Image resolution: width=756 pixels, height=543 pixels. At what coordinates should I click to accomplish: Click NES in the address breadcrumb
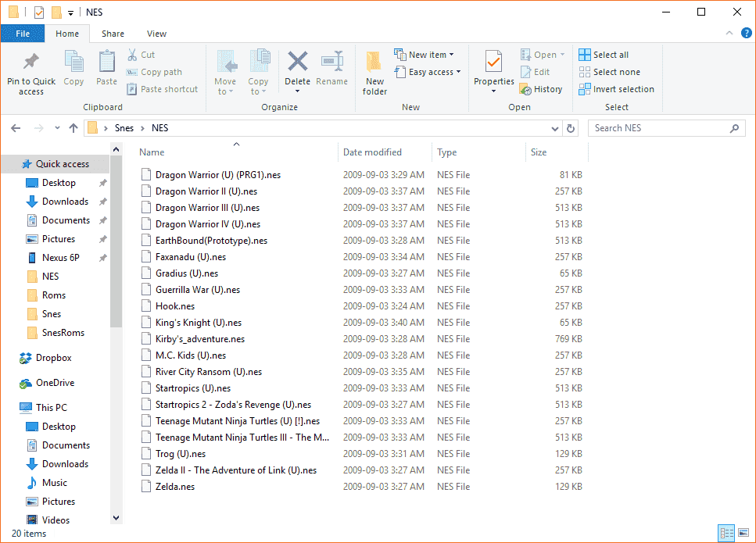point(160,127)
